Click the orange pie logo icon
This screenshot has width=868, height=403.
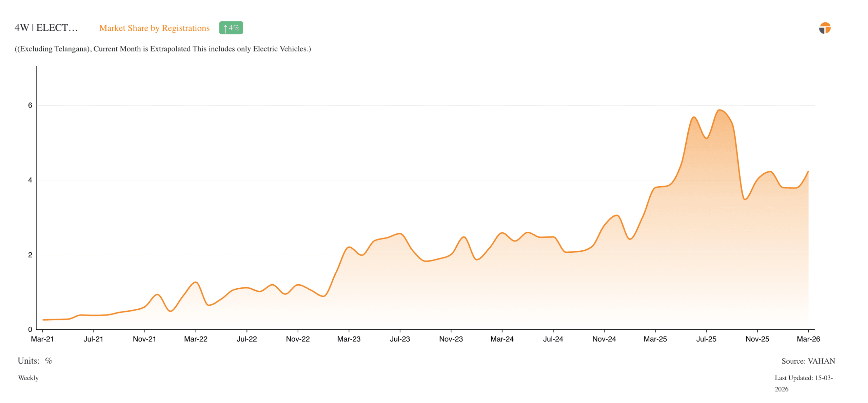pyautogui.click(x=824, y=28)
